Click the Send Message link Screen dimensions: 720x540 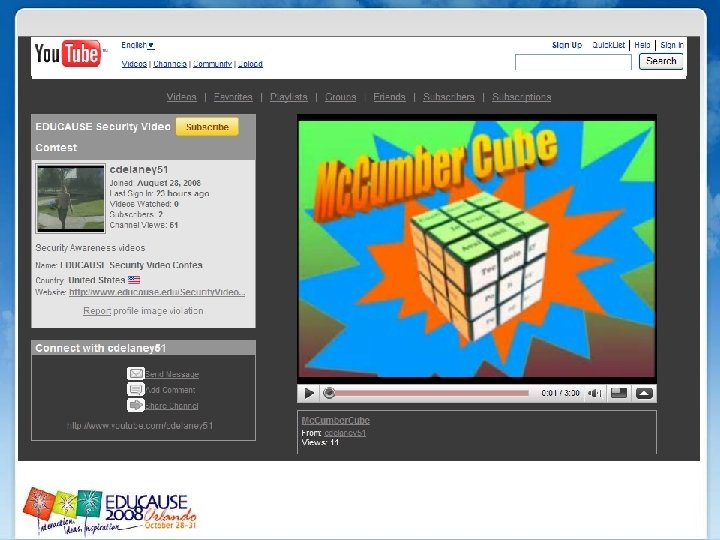172,374
